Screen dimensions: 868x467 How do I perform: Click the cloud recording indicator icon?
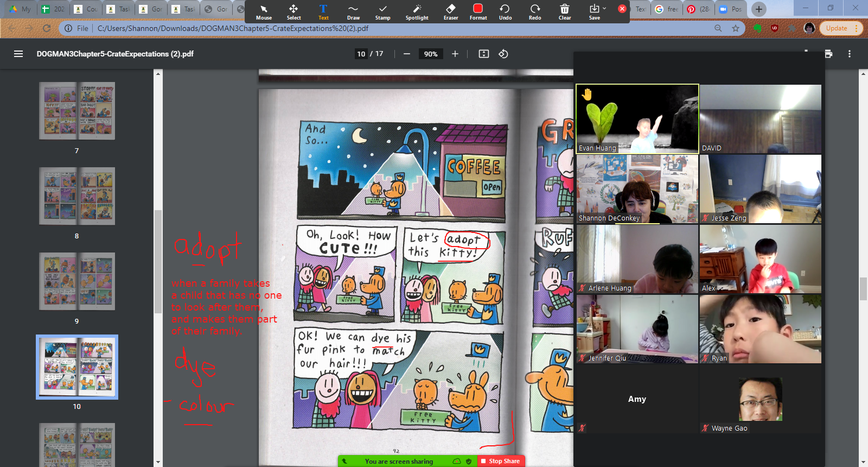pos(457,461)
